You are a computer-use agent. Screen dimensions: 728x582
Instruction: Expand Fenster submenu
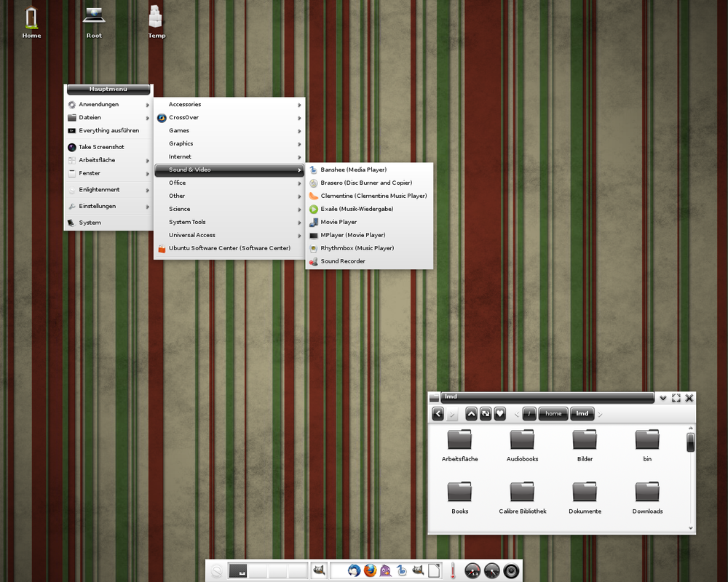click(x=108, y=173)
